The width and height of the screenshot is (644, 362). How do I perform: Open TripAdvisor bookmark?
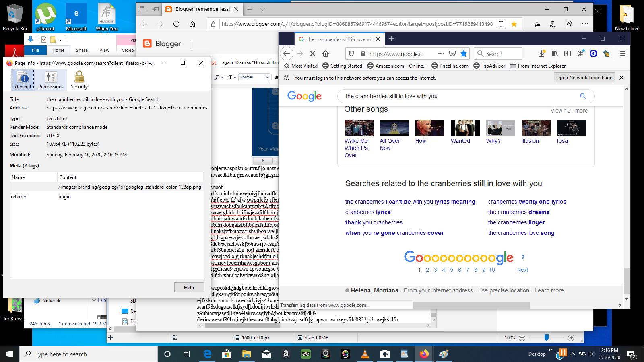point(489,66)
